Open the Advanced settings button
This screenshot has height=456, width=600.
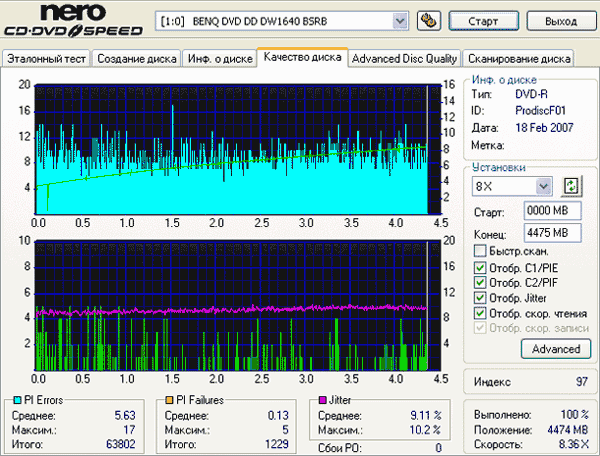point(555,349)
